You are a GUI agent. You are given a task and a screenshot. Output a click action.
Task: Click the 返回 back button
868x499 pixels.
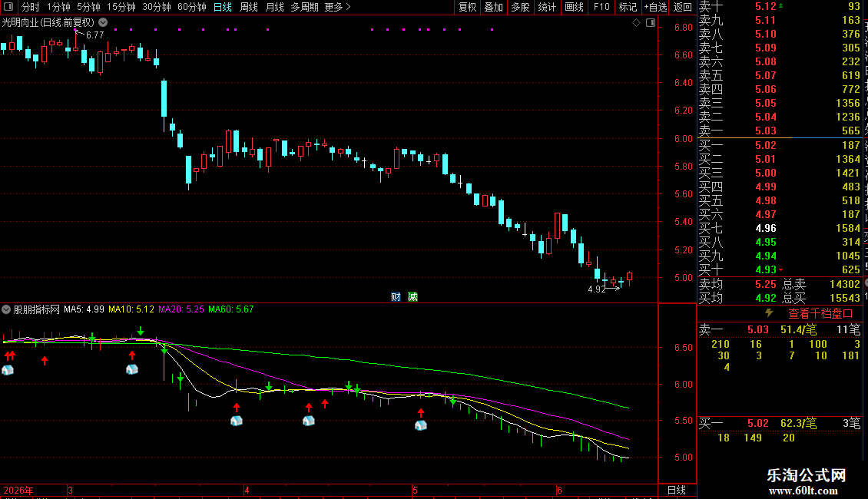683,7
